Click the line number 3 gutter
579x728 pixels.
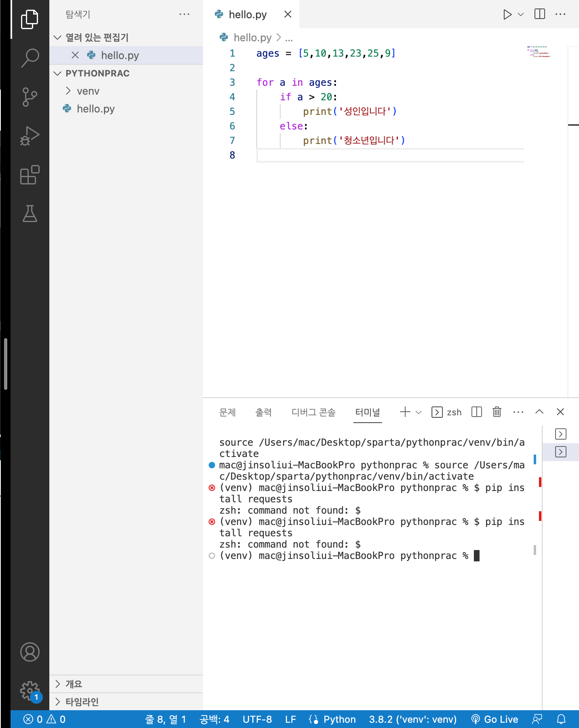click(x=232, y=83)
